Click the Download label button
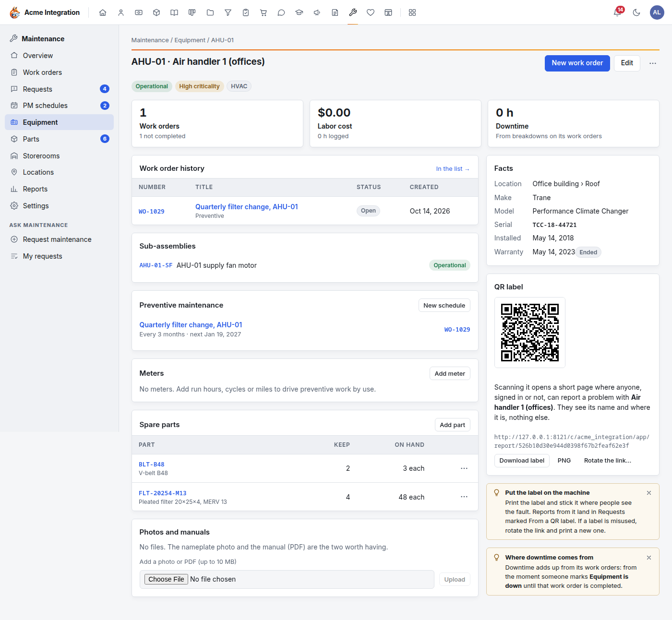672x620 pixels. (522, 461)
